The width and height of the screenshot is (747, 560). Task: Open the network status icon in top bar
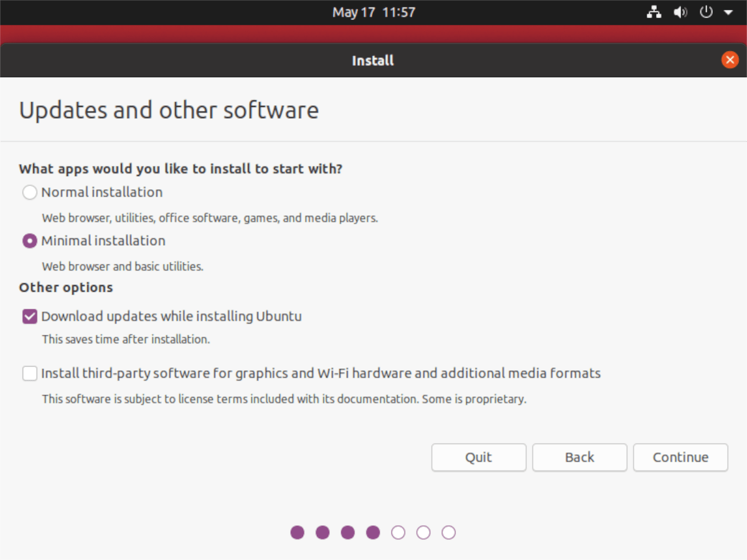(654, 12)
